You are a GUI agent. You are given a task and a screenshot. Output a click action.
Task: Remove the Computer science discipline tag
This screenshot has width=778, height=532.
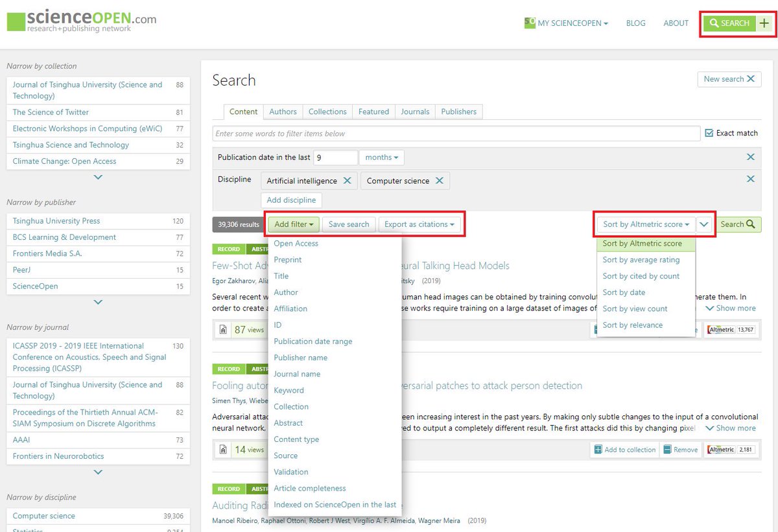(x=439, y=181)
